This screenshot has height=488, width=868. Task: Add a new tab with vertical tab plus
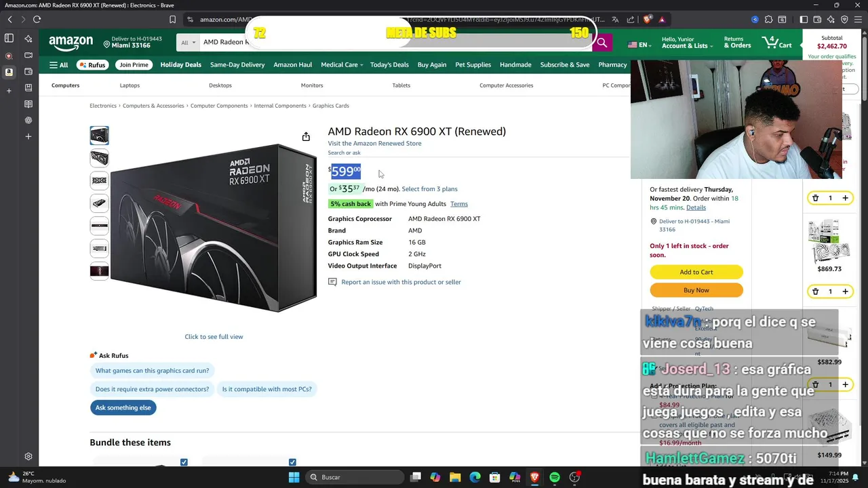(x=9, y=91)
